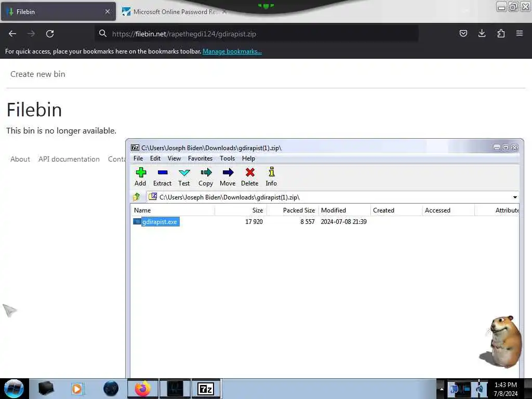This screenshot has height=399, width=532.
Task: Show hidden system tray icons
Action: click(x=442, y=389)
